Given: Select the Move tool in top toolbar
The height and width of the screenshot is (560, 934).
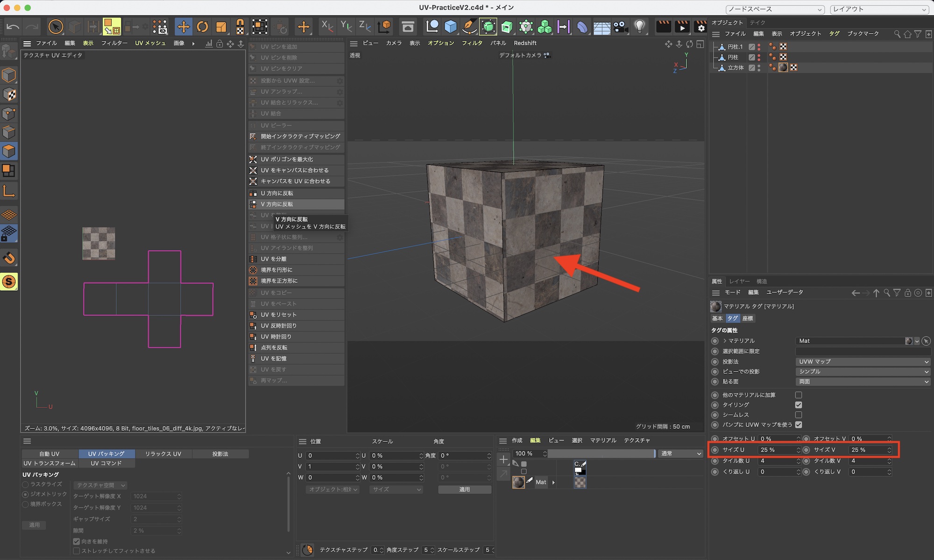Looking at the screenshot, I should (183, 27).
